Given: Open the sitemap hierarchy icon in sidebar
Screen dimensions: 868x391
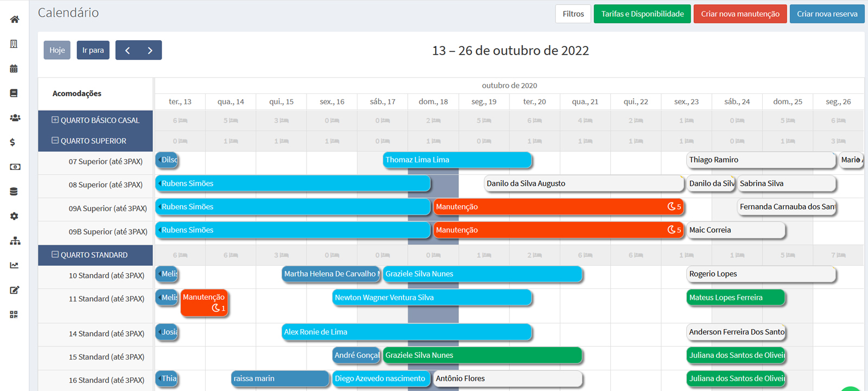Looking at the screenshot, I should [15, 241].
